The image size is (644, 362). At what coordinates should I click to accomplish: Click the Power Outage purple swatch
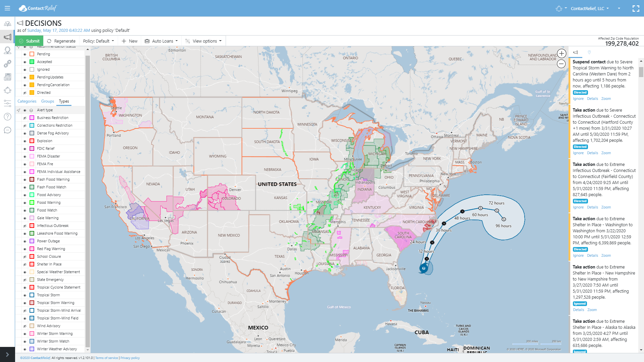pos(32,241)
